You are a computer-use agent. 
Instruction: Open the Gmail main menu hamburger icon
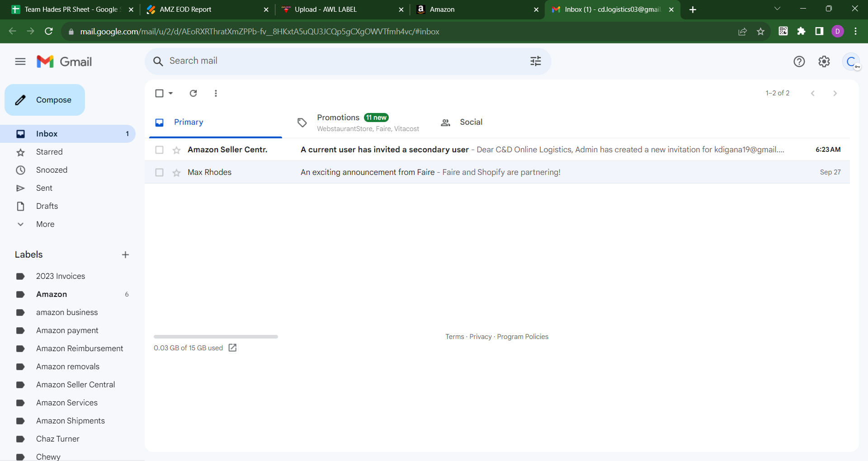[x=20, y=61]
